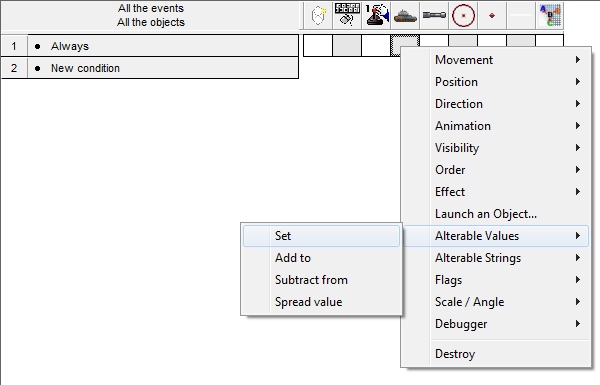
Task: Expand the Order submenu
Action: point(496,170)
